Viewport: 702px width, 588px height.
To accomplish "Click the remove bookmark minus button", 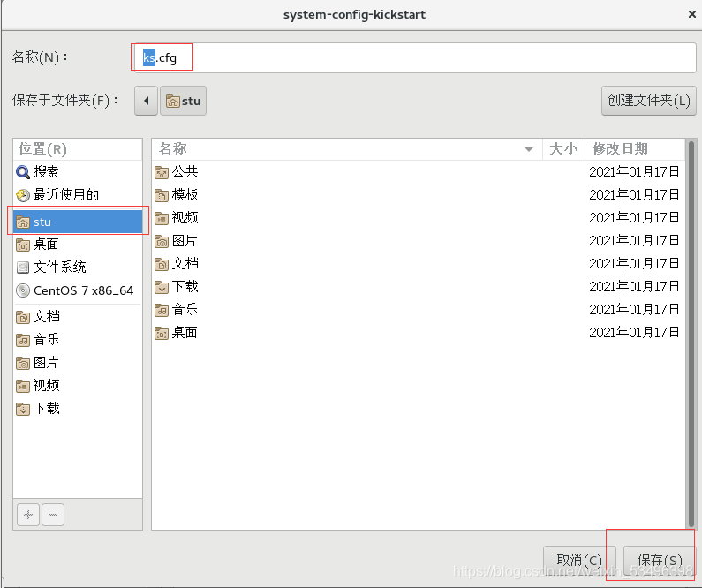I will [53, 515].
